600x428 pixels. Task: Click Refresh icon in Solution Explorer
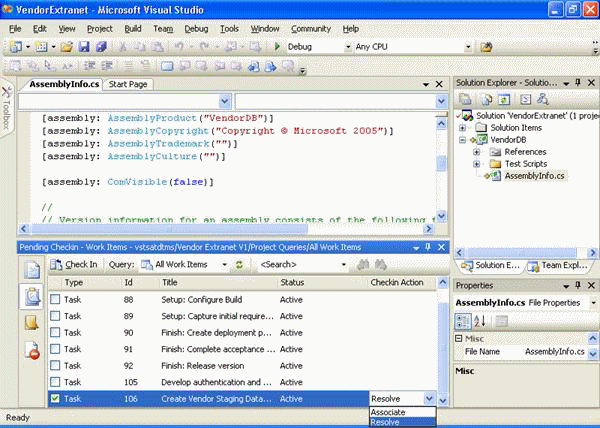(x=504, y=99)
